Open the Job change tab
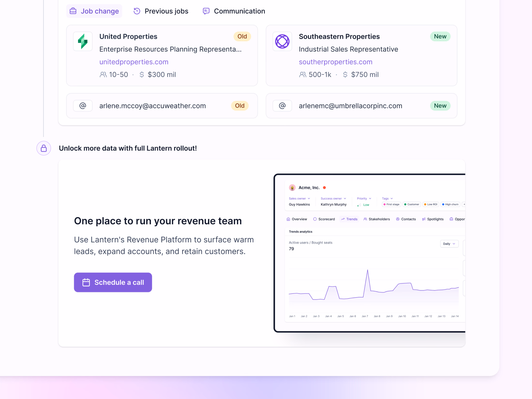The height and width of the screenshot is (399, 532). coord(94,11)
